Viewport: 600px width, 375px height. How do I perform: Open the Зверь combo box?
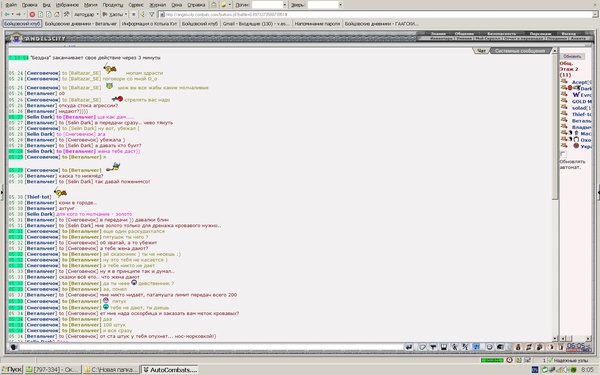tap(324, 5)
